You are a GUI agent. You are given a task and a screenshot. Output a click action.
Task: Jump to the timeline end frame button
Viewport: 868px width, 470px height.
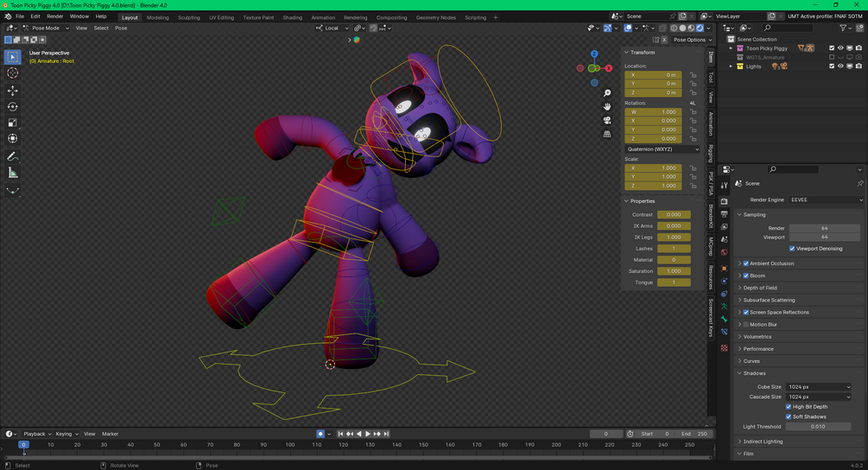click(386, 434)
